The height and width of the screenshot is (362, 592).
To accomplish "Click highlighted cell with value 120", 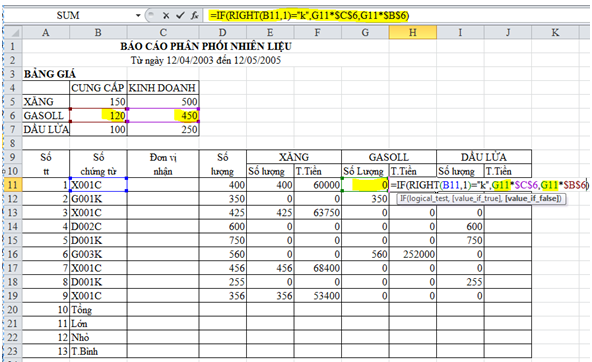I will click(x=98, y=116).
